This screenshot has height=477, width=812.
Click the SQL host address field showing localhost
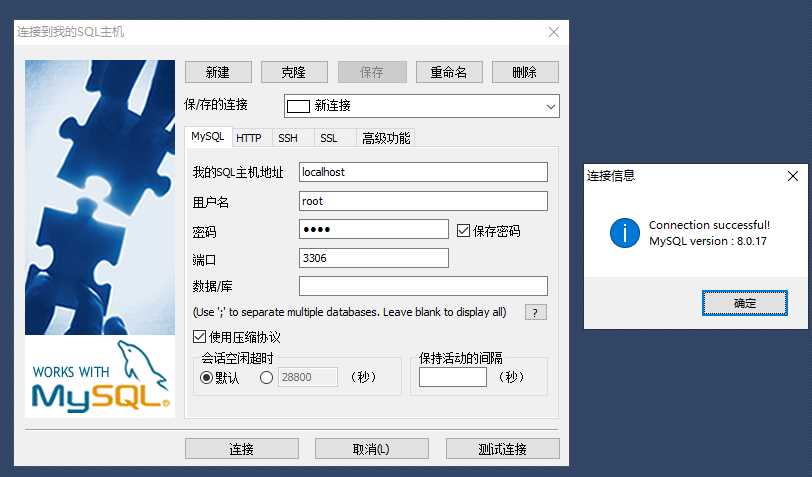(x=423, y=172)
